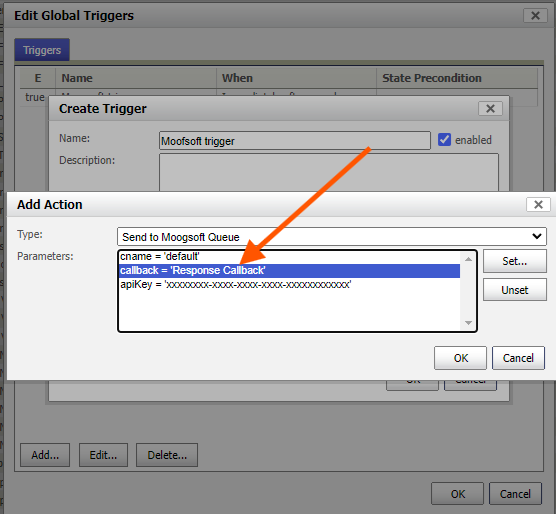Screen dimensions: 556x514
Task: Close the Edit Global Triggers window
Action: click(535, 16)
